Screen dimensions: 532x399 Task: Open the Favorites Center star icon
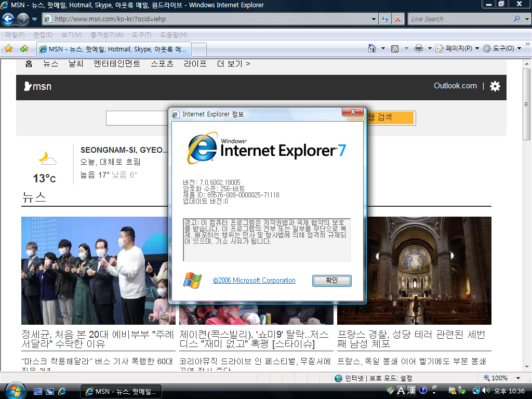coord(8,49)
